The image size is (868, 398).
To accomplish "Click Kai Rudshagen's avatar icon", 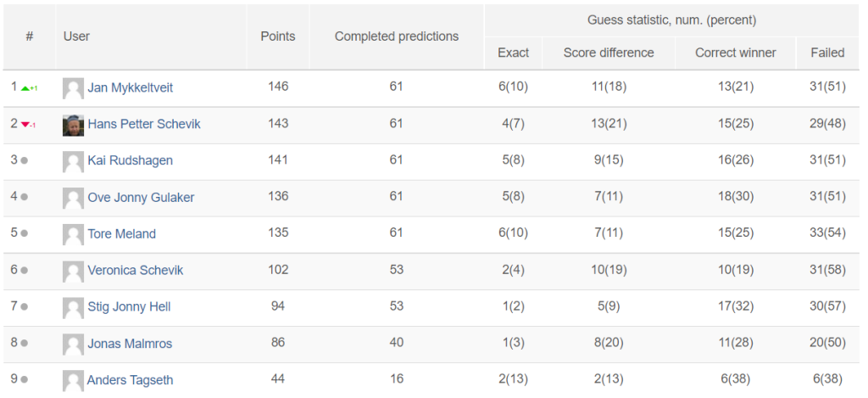I will pos(73,161).
